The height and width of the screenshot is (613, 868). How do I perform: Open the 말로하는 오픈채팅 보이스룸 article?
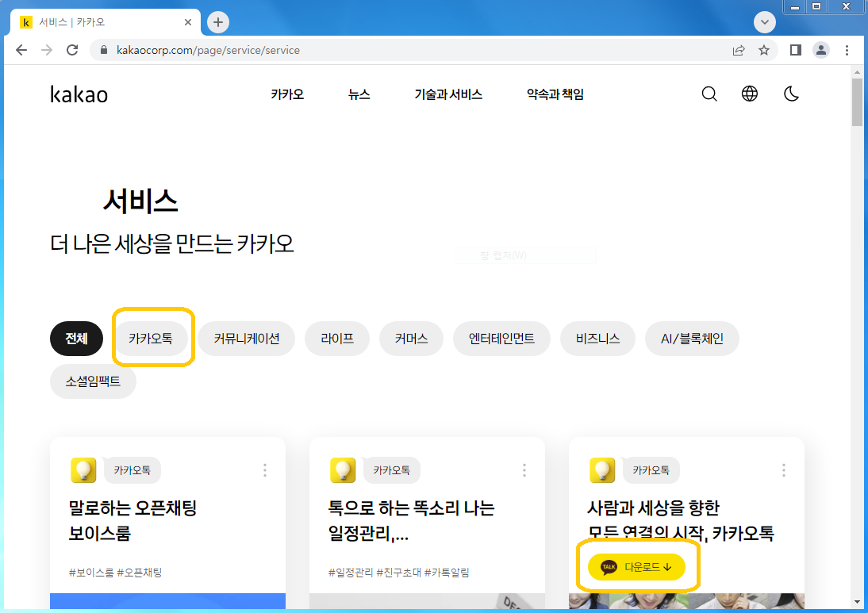[x=133, y=520]
